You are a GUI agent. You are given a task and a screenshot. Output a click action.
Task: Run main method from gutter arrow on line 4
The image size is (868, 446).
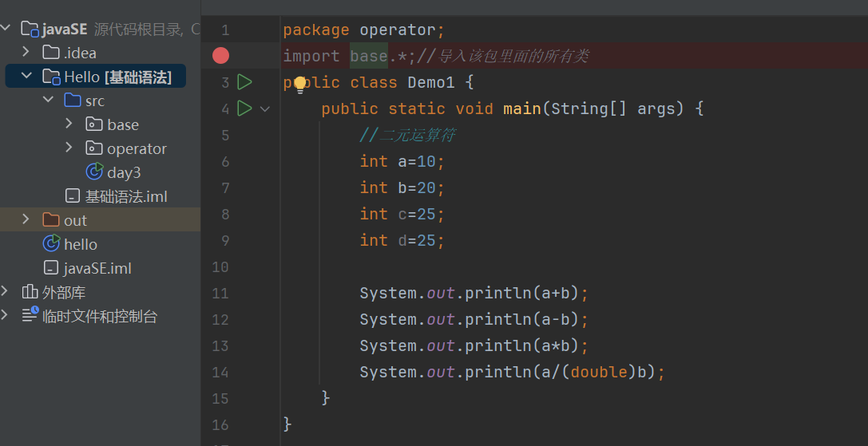[x=244, y=108]
